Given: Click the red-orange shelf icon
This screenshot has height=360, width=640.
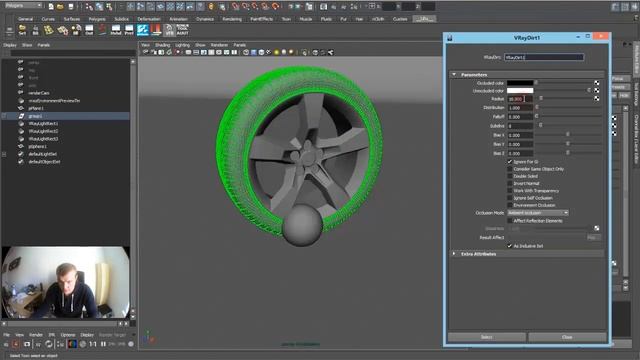Looking at the screenshot, I should (156, 30).
